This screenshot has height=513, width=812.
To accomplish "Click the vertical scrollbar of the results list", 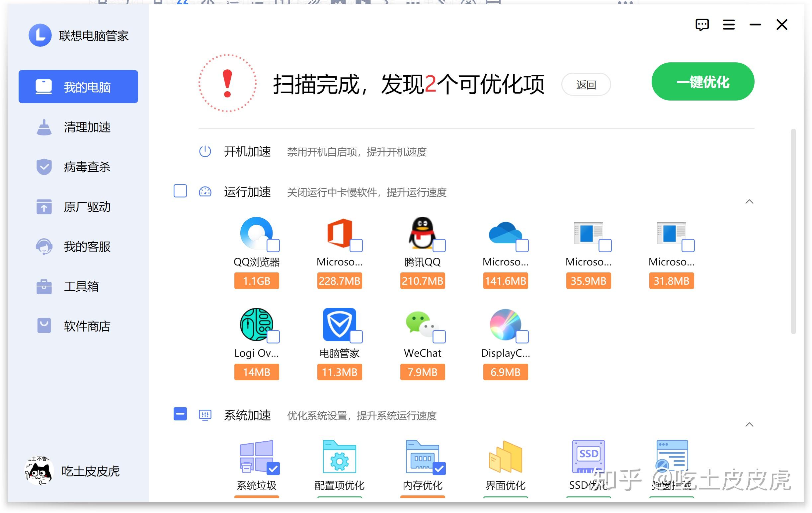I will [x=793, y=231].
